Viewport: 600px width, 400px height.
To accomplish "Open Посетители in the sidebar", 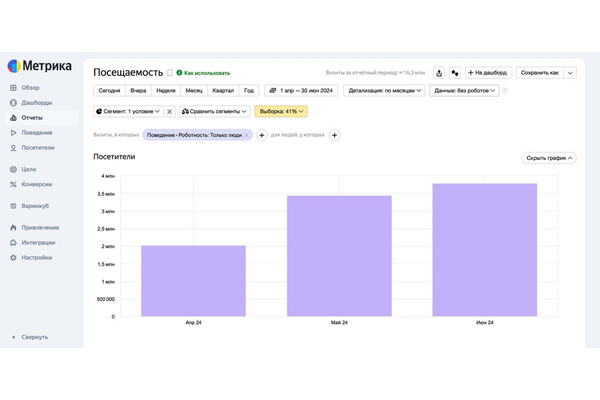I will 38,147.
